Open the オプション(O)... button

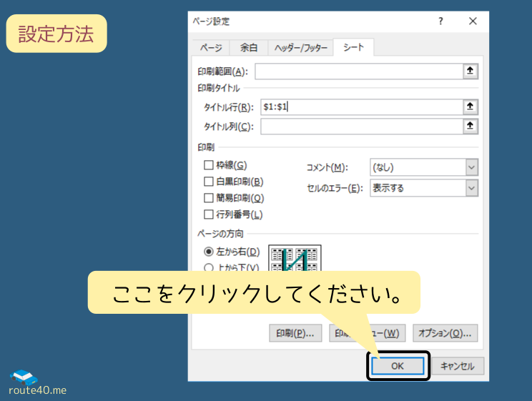(x=445, y=333)
